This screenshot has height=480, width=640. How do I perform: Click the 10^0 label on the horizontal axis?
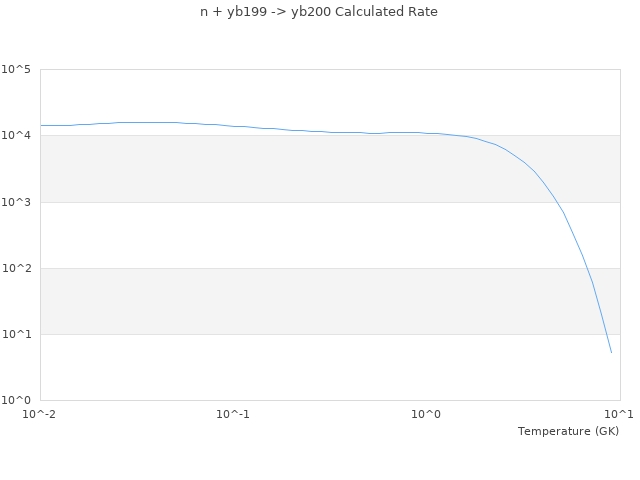(x=427, y=414)
